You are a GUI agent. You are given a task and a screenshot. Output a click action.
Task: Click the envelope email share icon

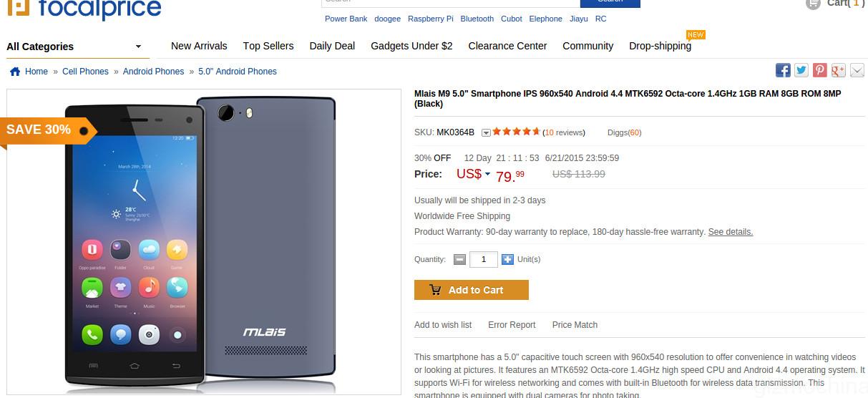[x=857, y=70]
